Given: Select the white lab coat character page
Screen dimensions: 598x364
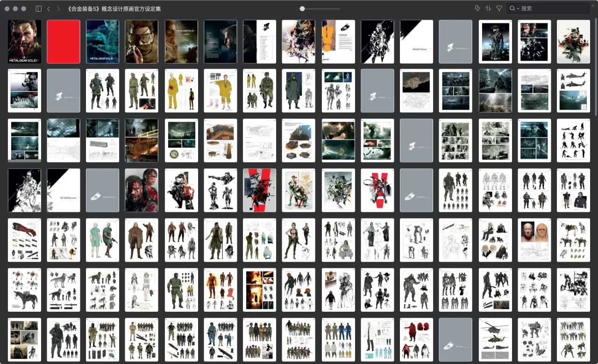Looking at the screenshot, I should coord(377,340).
